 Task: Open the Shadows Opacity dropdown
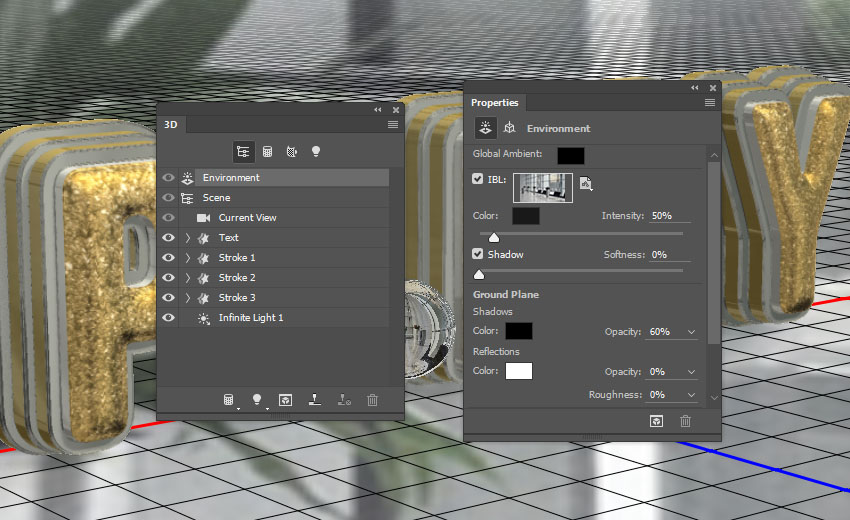click(691, 332)
